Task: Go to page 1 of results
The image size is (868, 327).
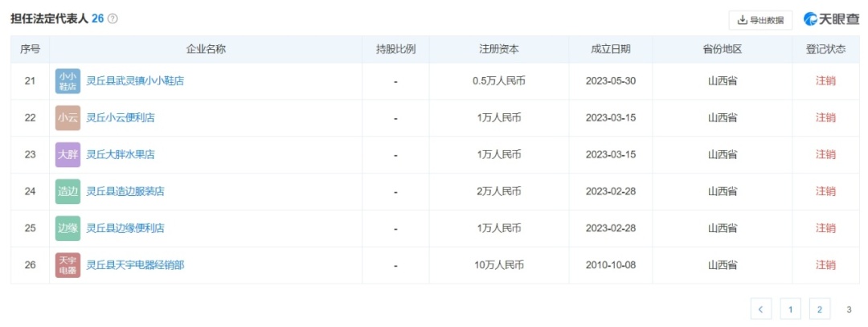Action: pyautogui.click(x=790, y=309)
